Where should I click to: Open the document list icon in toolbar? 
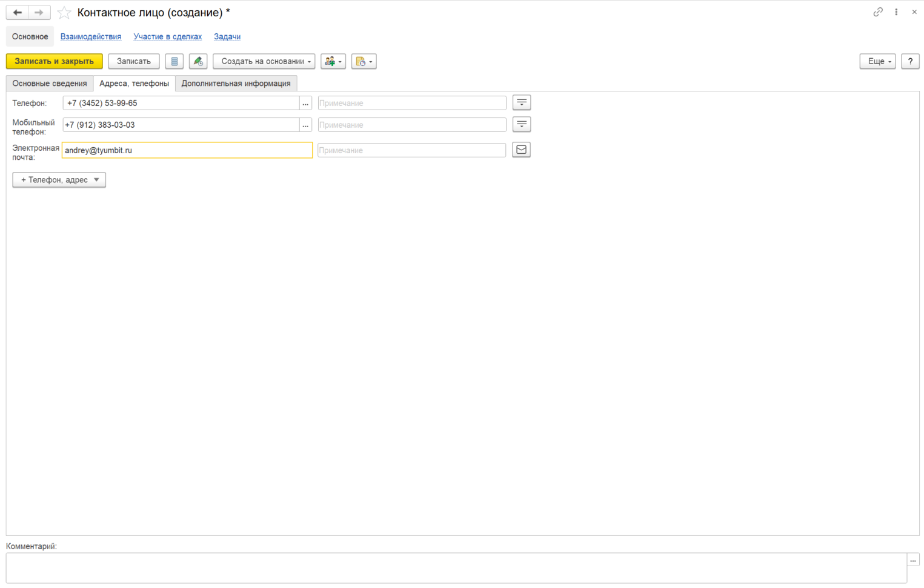[174, 61]
